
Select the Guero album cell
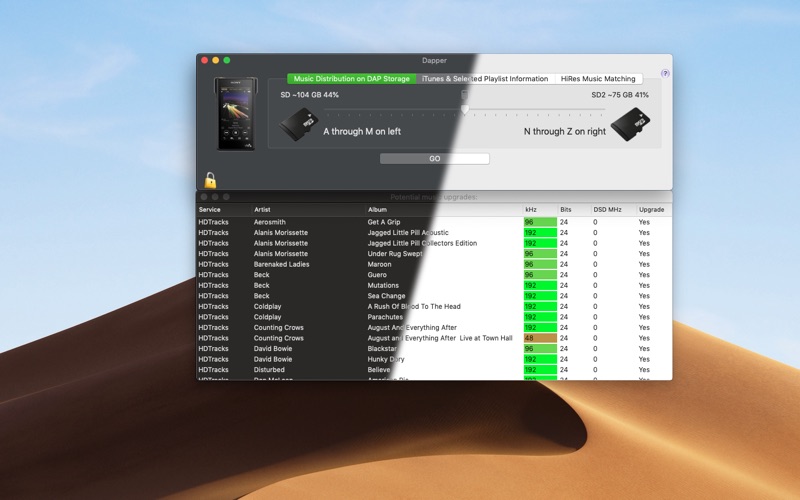[377, 274]
